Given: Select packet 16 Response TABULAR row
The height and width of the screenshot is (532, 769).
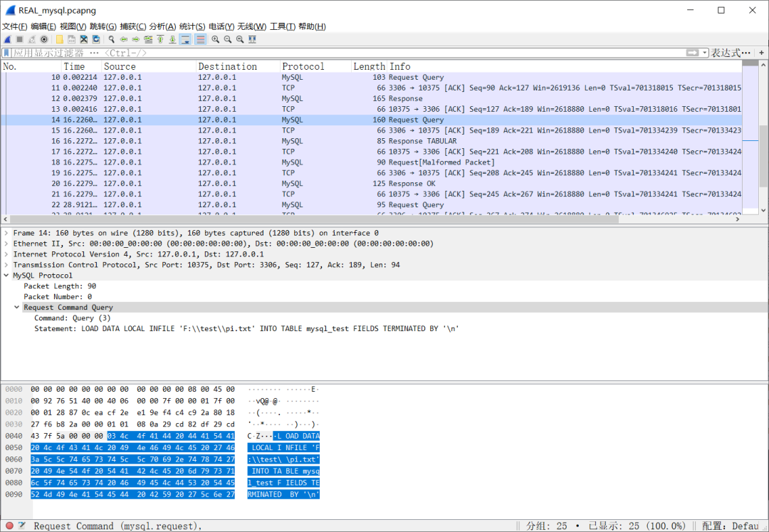Looking at the screenshot, I should 371,141.
